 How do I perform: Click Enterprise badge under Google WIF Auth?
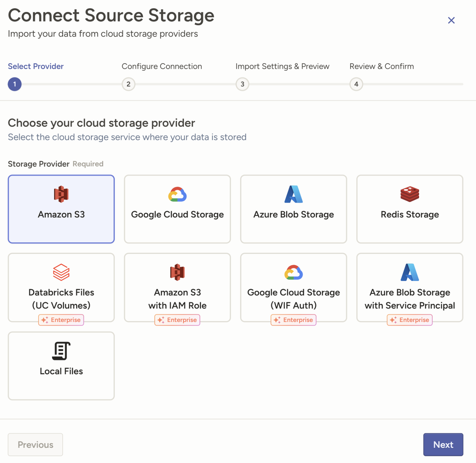pos(293,320)
